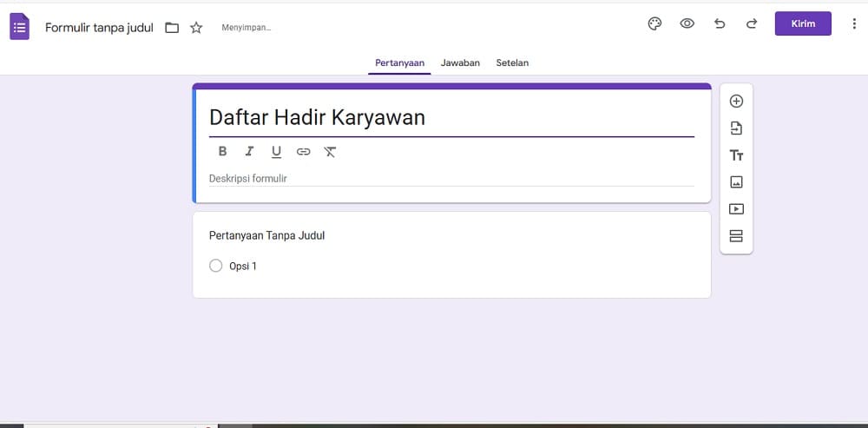Redo the last action
868x428 pixels.
pyautogui.click(x=751, y=23)
